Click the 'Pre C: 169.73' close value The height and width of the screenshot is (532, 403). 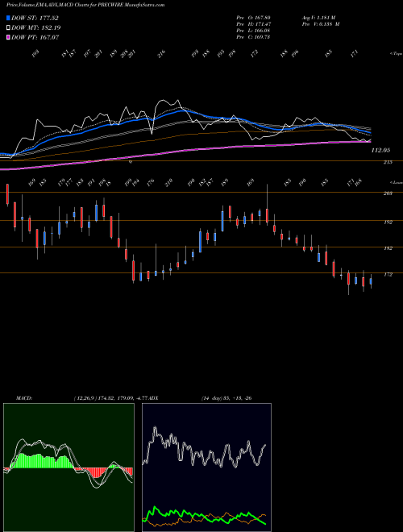pyautogui.click(x=253, y=37)
